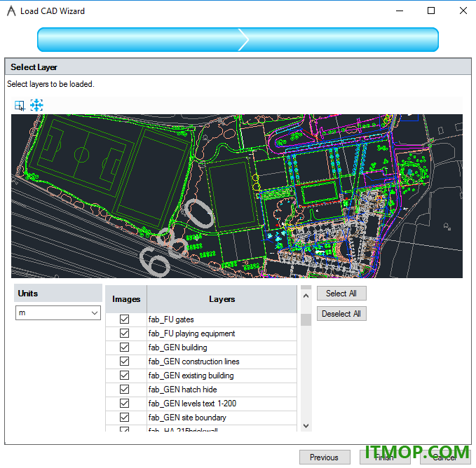Click the layer list scrollbar thumb
Viewport: 476px width, 468px height.
(x=306, y=319)
